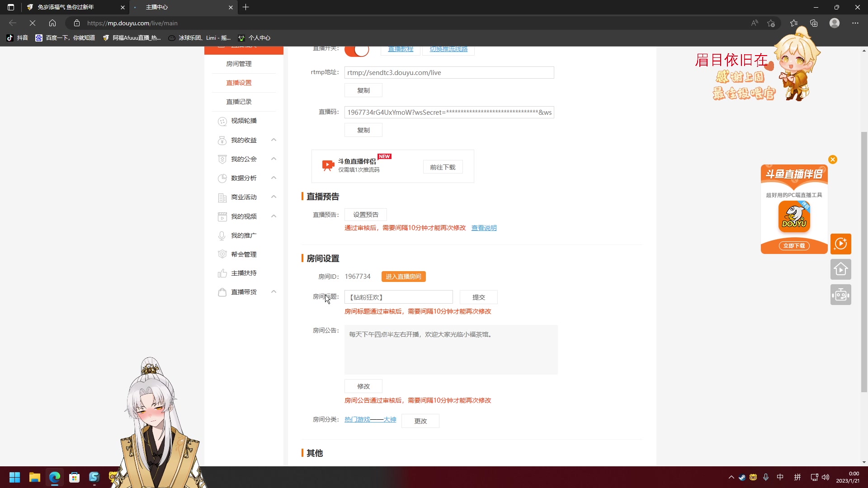Click 进入直播房间 button
Viewport: 868px width, 488px height.
pos(403,277)
